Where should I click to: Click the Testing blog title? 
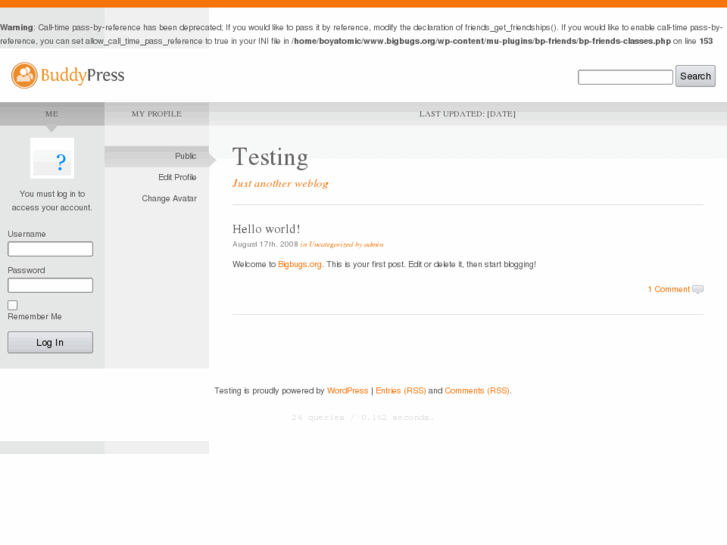(270, 157)
